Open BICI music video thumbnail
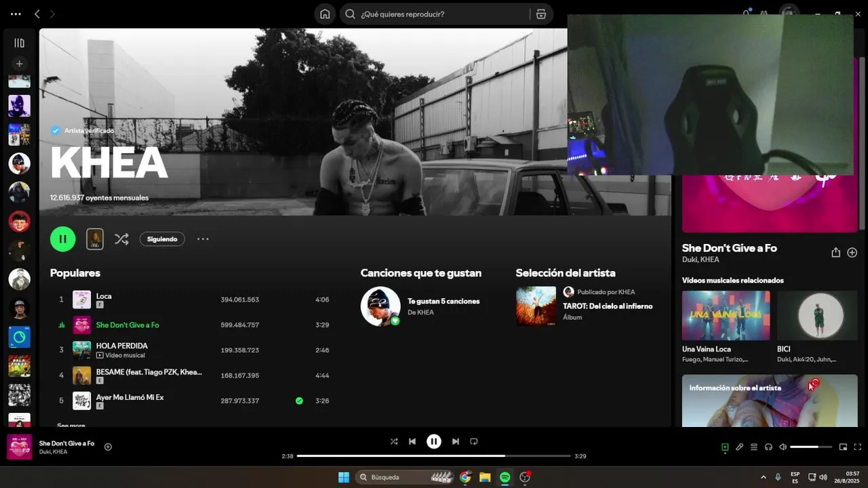The width and height of the screenshot is (868, 488). point(817,316)
